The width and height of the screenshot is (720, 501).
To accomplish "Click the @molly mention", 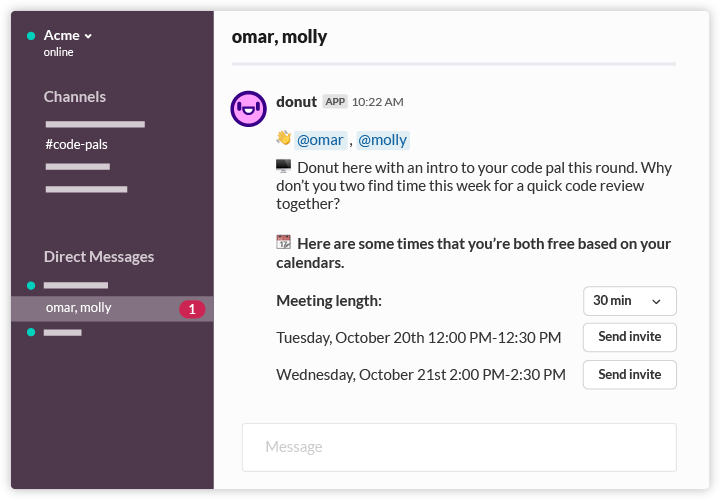I will pyautogui.click(x=383, y=140).
